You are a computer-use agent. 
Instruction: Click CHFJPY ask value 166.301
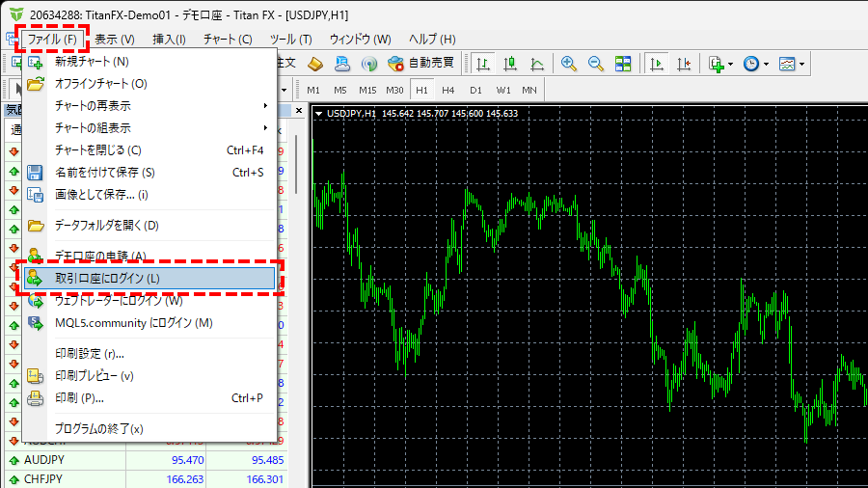coord(264,479)
